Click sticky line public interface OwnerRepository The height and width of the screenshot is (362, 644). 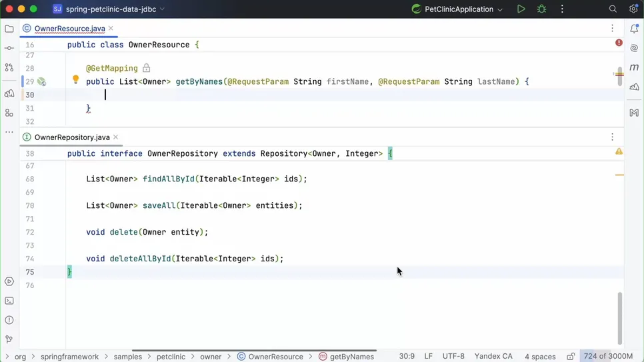229,153
